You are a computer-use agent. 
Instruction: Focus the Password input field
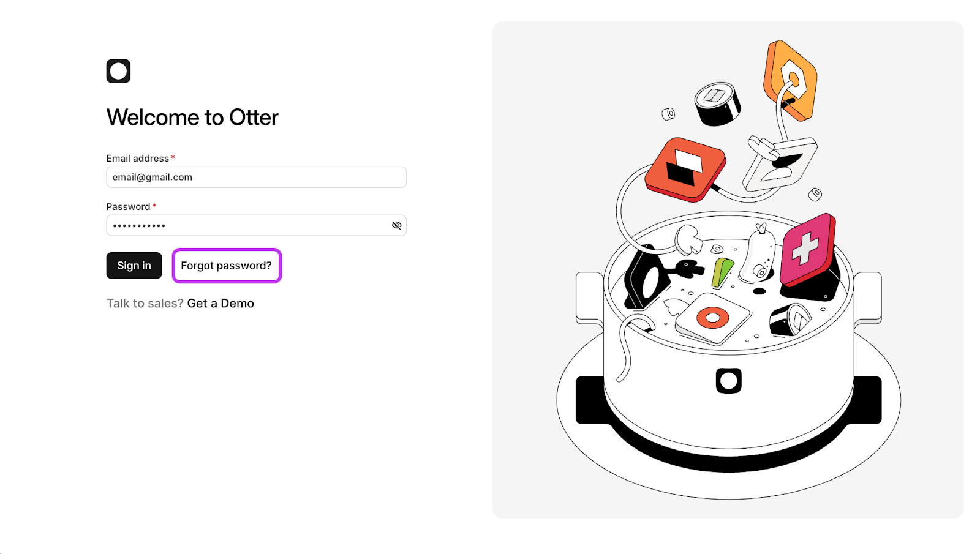(x=248, y=225)
